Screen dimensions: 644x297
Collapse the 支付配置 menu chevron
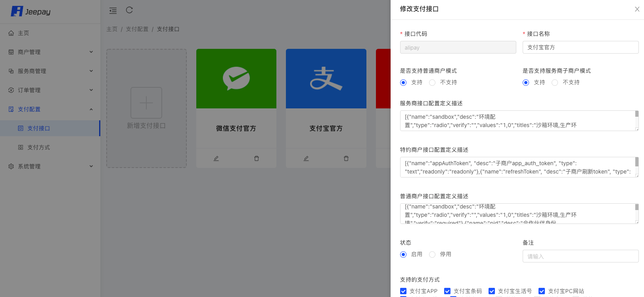(91, 109)
